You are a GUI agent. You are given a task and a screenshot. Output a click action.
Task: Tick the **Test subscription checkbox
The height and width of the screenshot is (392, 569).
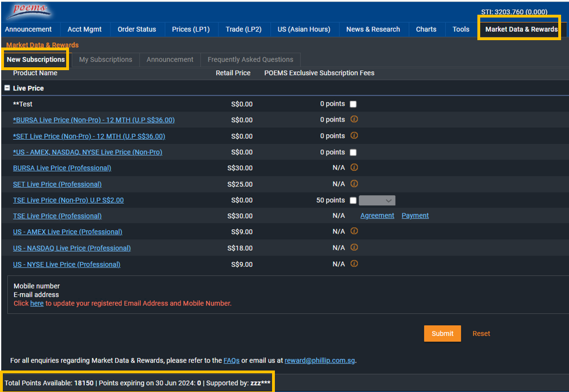point(353,104)
